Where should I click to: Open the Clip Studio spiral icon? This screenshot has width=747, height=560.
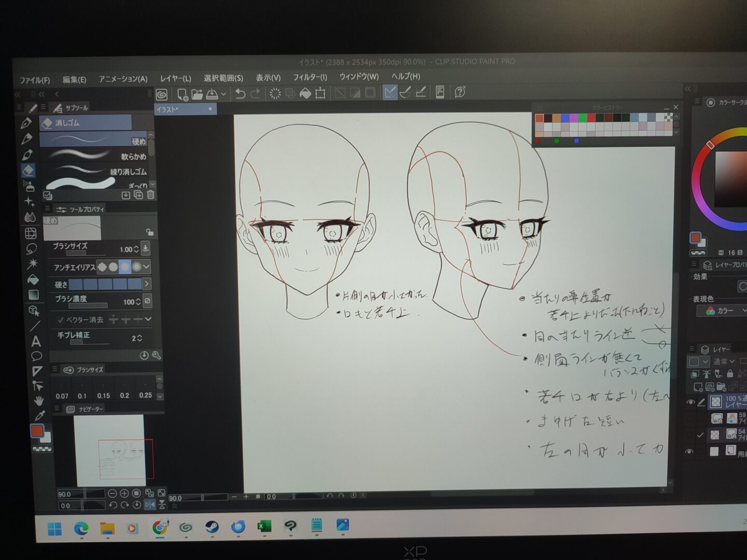(x=162, y=94)
